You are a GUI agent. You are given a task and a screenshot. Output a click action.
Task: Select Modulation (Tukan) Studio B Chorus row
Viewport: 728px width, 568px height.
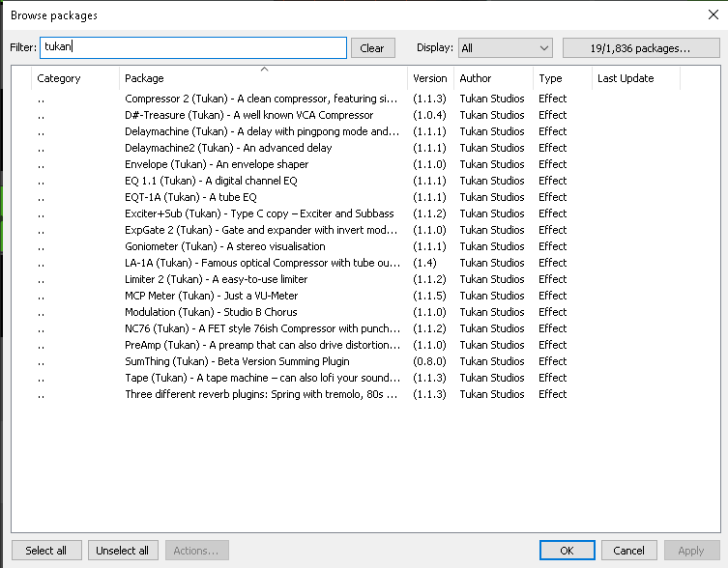click(365, 312)
